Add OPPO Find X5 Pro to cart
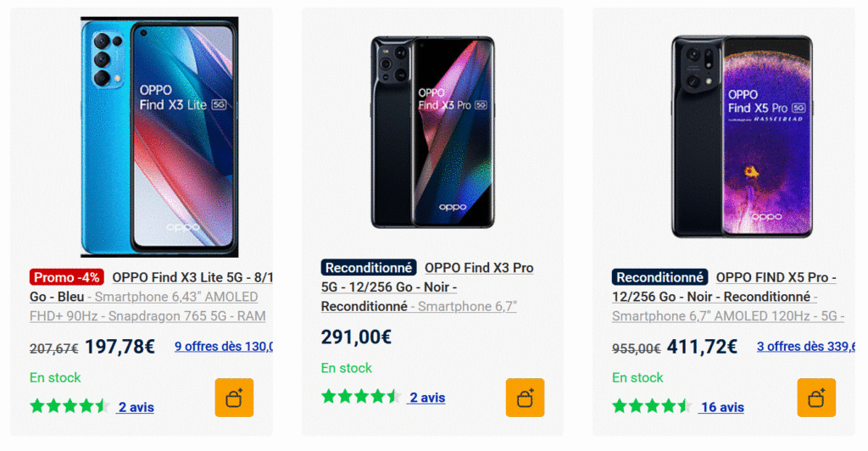The width and height of the screenshot is (868, 451). [x=816, y=398]
